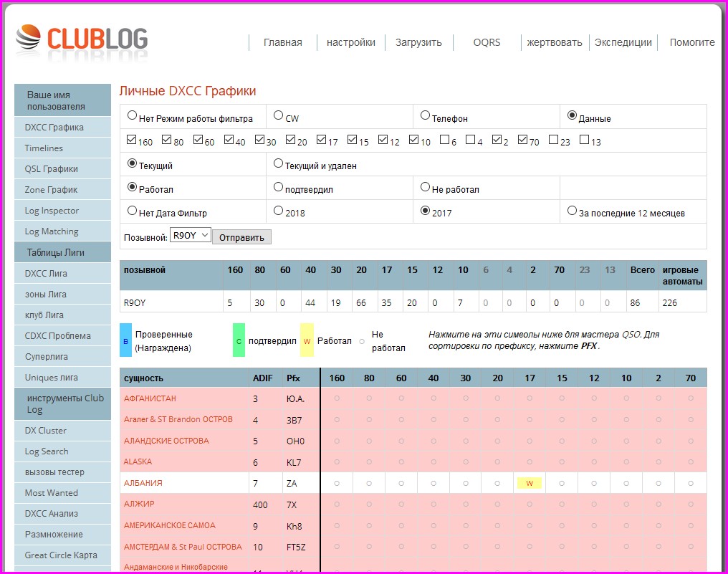The height and width of the screenshot is (574, 728).
Task: Open the OQRS menu item
Action: [487, 42]
